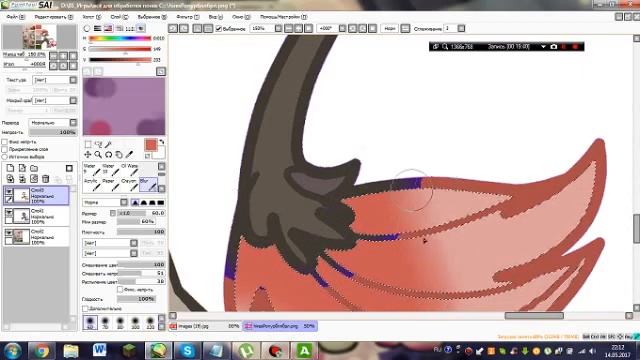
Task: Enable Фикс. непр-ть checkbox under layer opacity
Action: (5, 142)
